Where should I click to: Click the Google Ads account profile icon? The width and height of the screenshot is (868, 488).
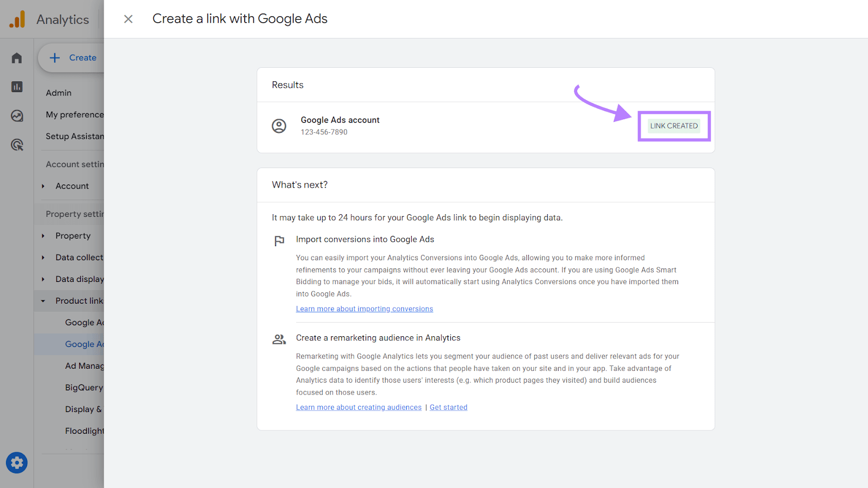point(279,126)
